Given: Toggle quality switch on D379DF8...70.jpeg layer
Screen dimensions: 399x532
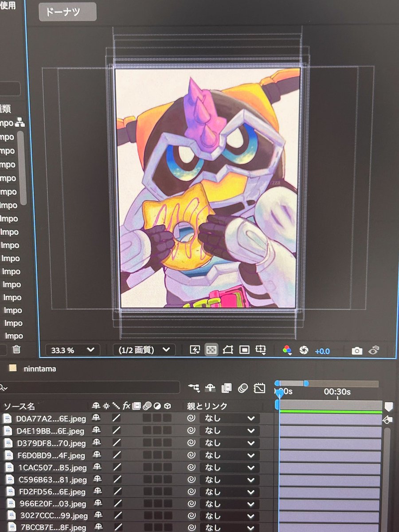Looking at the screenshot, I should pos(116,442).
